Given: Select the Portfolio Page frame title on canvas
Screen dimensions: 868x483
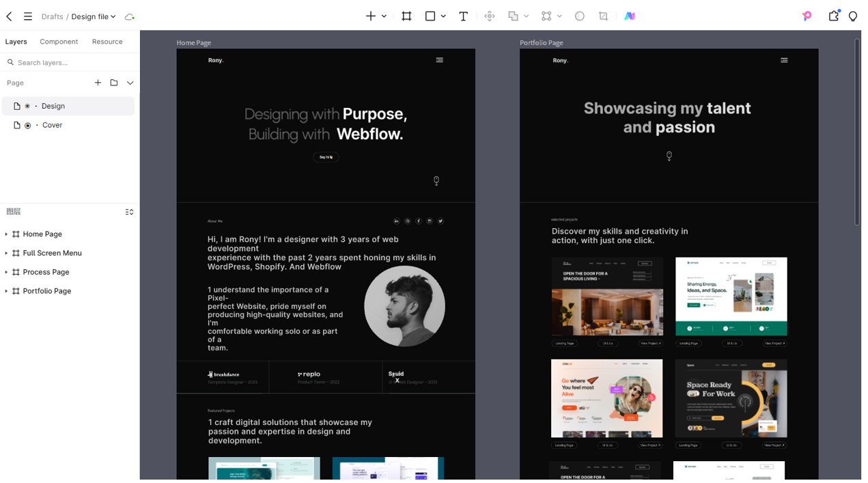Looking at the screenshot, I should pos(542,42).
